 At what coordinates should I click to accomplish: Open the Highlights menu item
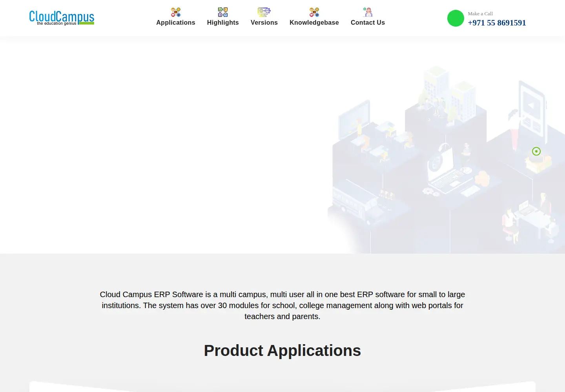[x=223, y=23]
